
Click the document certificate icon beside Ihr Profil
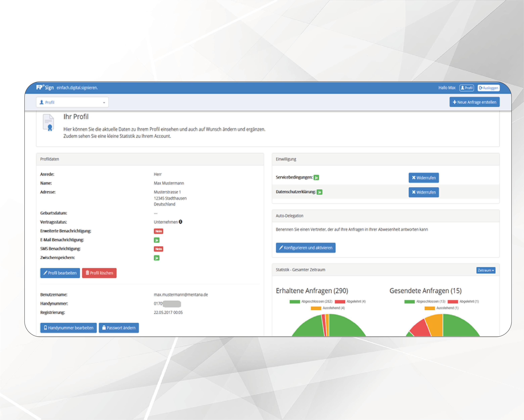(x=48, y=122)
